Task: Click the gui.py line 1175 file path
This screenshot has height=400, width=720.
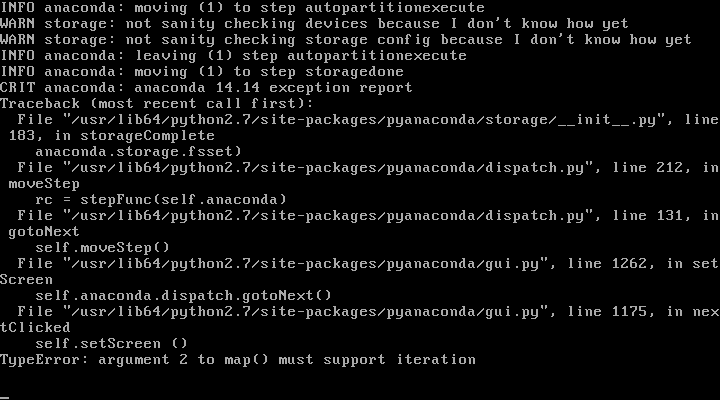Action: click(305, 312)
